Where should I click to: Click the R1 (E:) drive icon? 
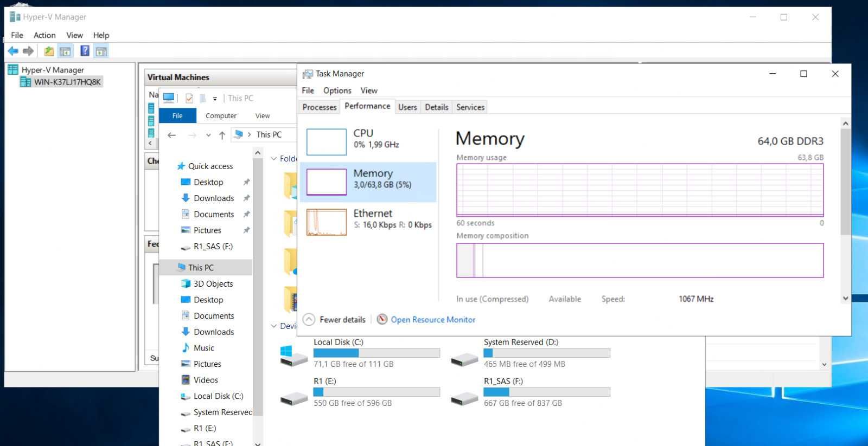[x=293, y=399]
